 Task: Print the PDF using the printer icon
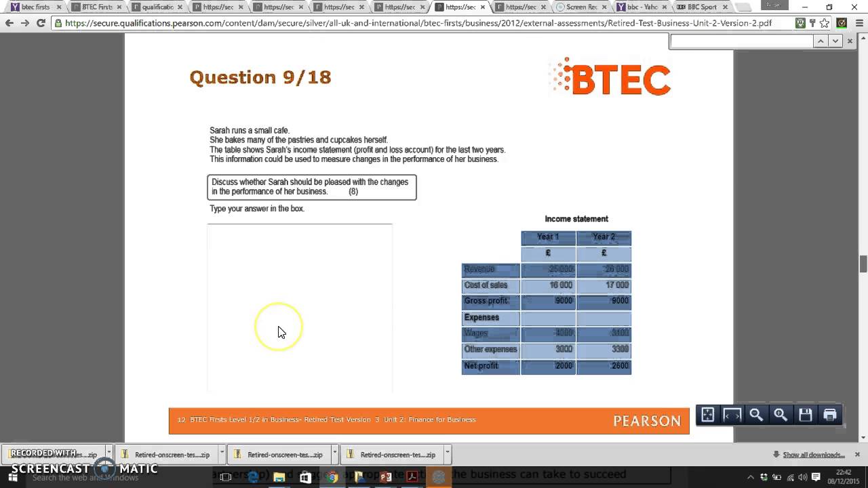[x=829, y=415]
